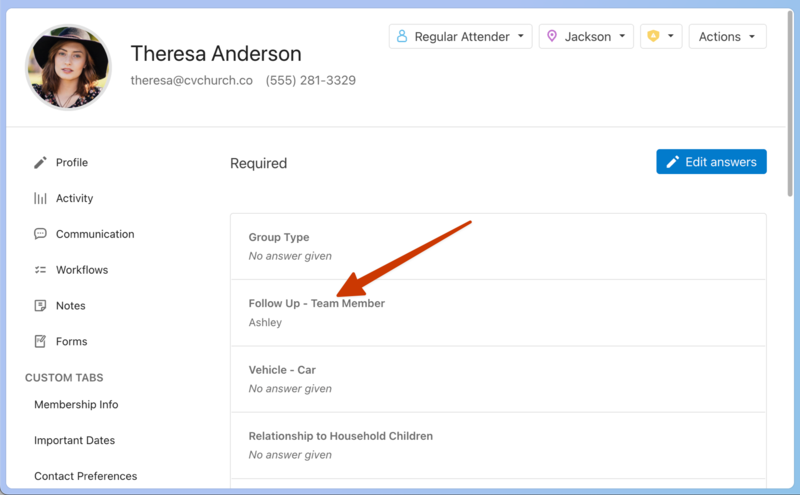Viewport: 800px width, 495px height.
Task: Click the bar chart Activity icon
Action: point(40,198)
